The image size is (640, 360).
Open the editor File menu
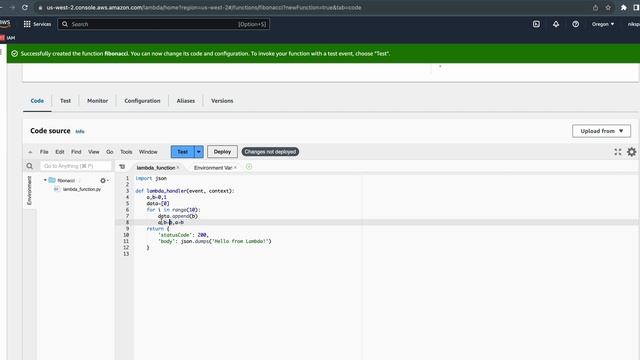44,152
